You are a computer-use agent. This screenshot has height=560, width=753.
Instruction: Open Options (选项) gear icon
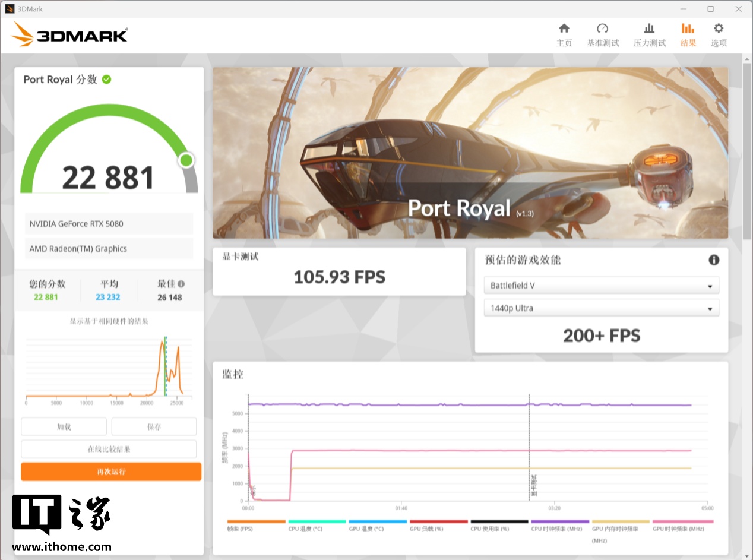tap(719, 29)
